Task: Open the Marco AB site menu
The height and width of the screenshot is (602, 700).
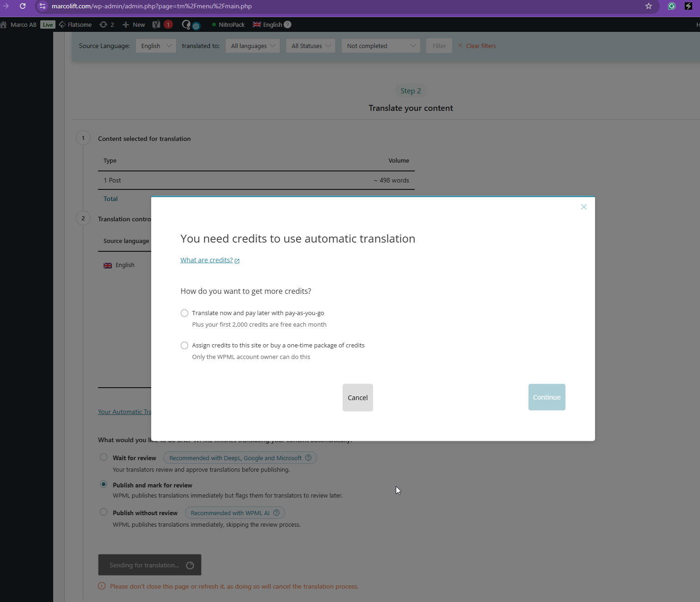Action: pos(18,24)
